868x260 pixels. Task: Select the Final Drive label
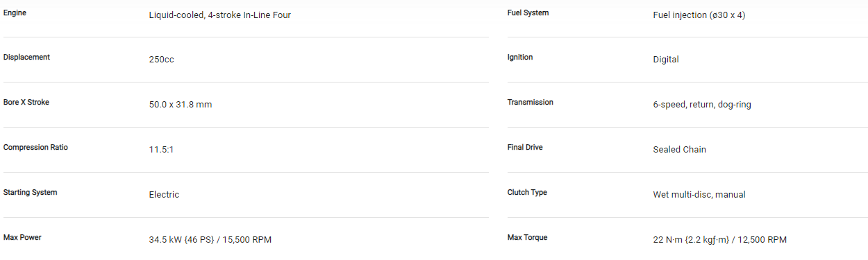pyautogui.click(x=525, y=147)
